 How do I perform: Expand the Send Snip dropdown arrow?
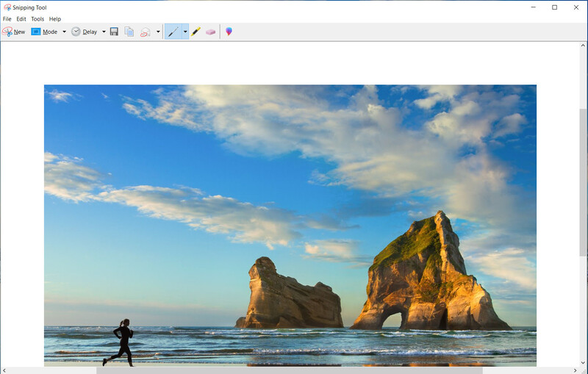(x=158, y=32)
